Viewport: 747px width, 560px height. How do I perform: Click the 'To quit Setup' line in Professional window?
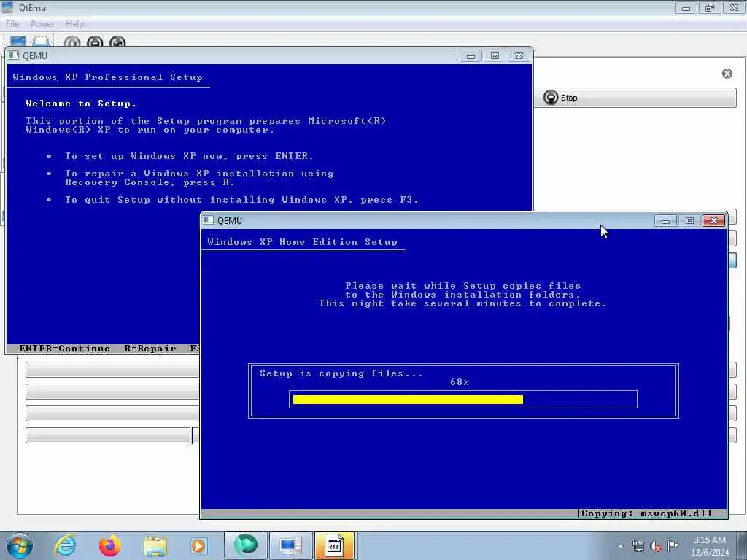pyautogui.click(x=242, y=200)
